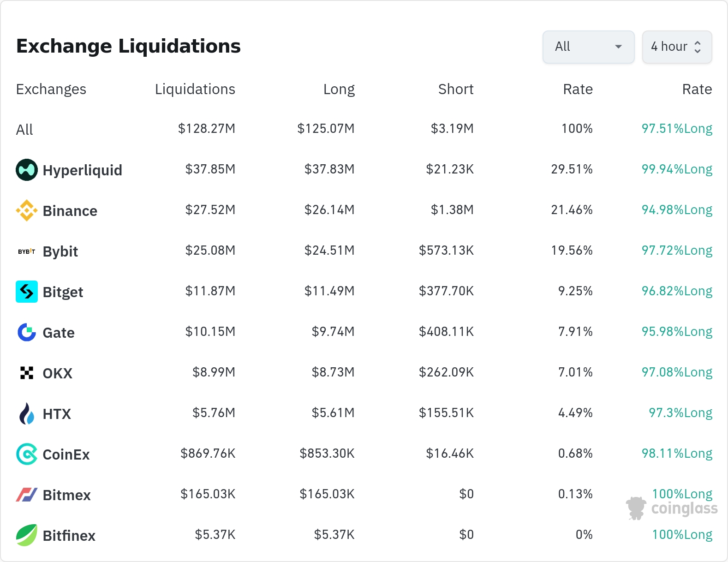Click the Binance logo icon
728x562 pixels.
coord(27,210)
